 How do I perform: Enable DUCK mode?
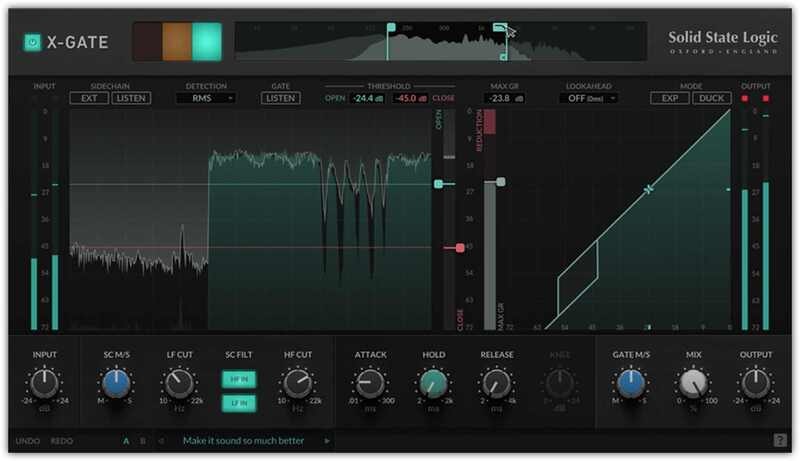click(x=712, y=98)
